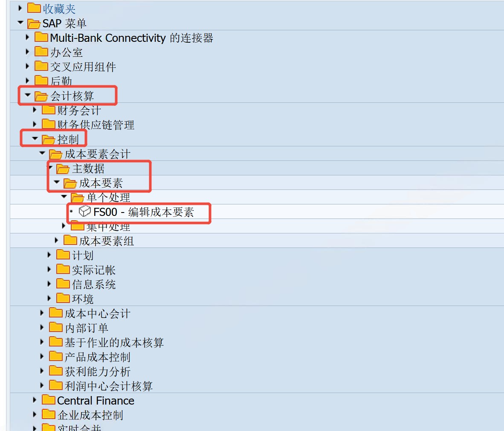504x431 pixels.
Task: Click the Multi-Bank Connectivity folder icon
Action: (x=41, y=37)
